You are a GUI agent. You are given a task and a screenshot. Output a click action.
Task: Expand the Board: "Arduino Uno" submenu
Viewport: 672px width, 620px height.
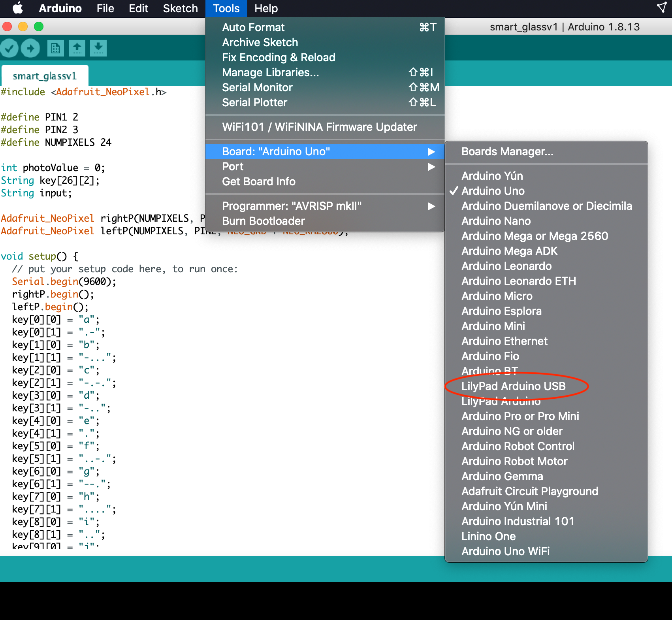point(325,151)
